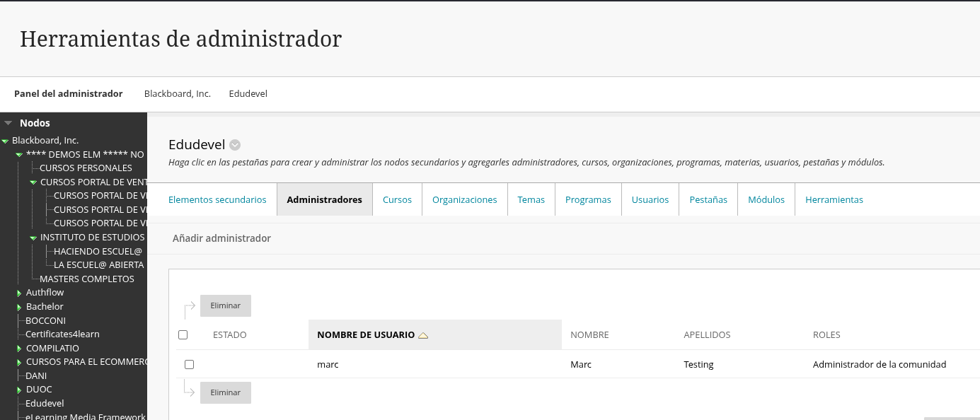The width and height of the screenshot is (980, 420).
Task: Sort by the APELLIDOS column header
Action: tap(707, 334)
